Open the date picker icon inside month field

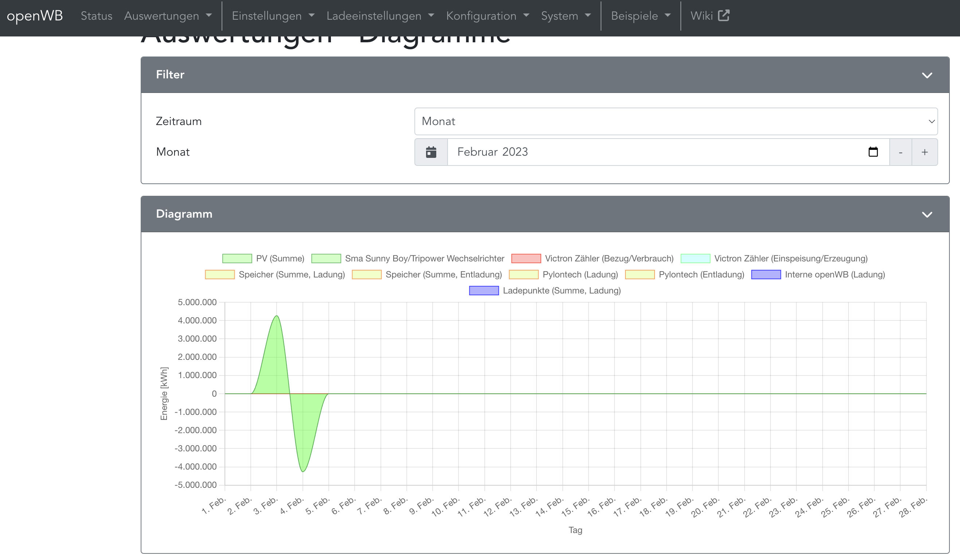coord(873,152)
